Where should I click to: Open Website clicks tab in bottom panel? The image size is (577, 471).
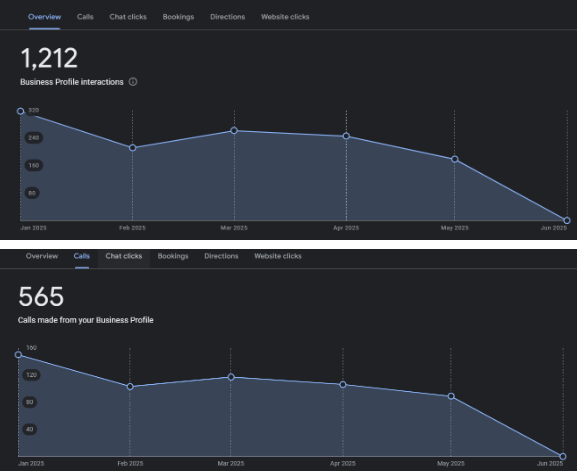pos(278,256)
